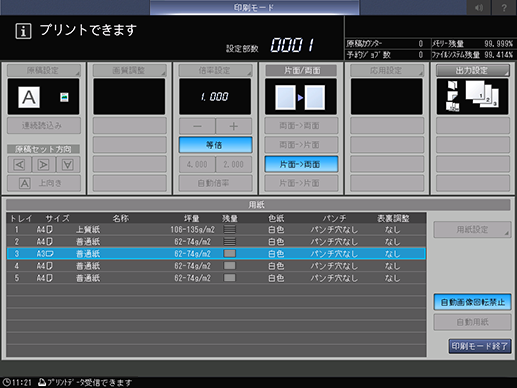Select 両面->片面 mode

click(301, 145)
